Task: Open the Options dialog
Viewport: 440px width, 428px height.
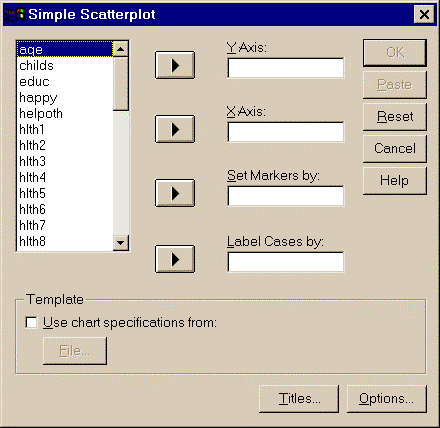Action: [387, 399]
